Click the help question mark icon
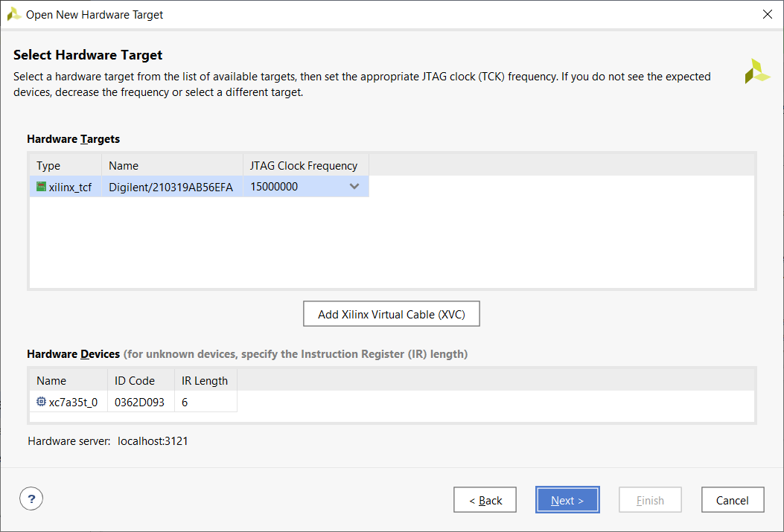Image resolution: width=784 pixels, height=532 pixels. tap(31, 499)
